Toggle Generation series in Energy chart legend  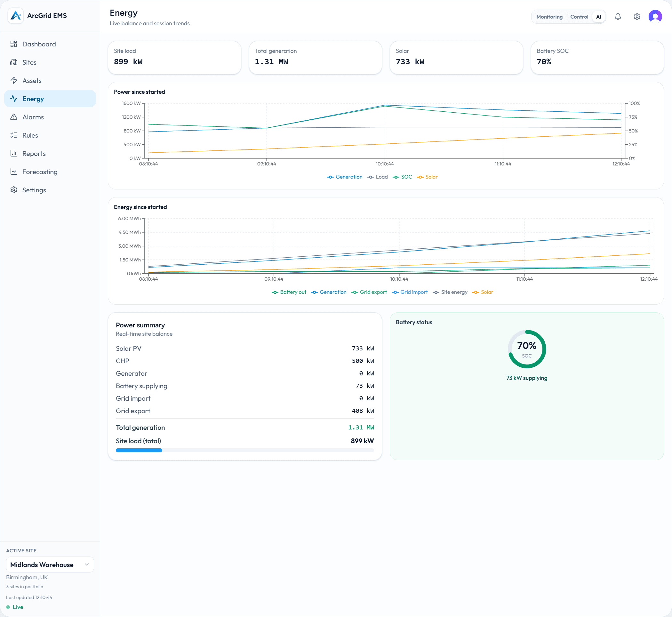coord(329,292)
